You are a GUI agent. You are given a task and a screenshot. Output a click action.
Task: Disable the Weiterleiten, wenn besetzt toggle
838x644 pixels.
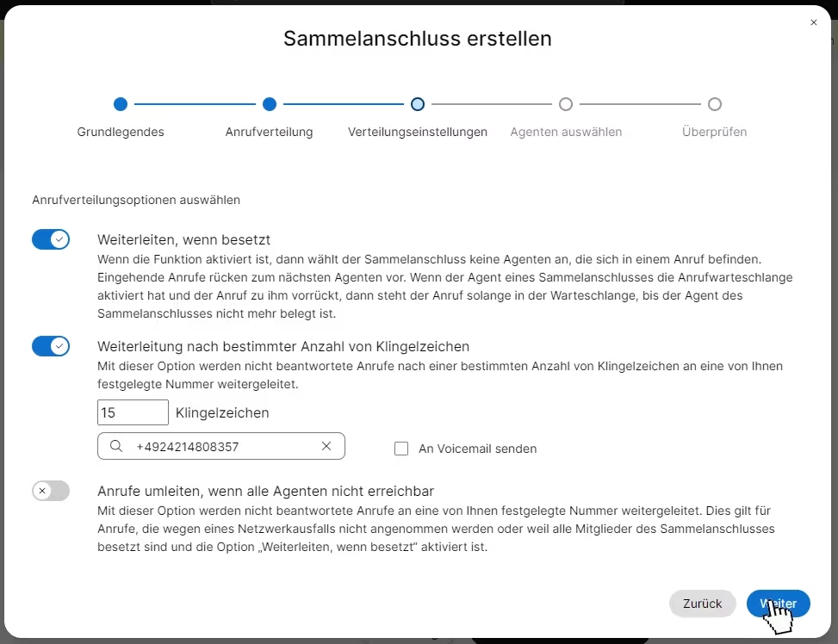tap(51, 239)
